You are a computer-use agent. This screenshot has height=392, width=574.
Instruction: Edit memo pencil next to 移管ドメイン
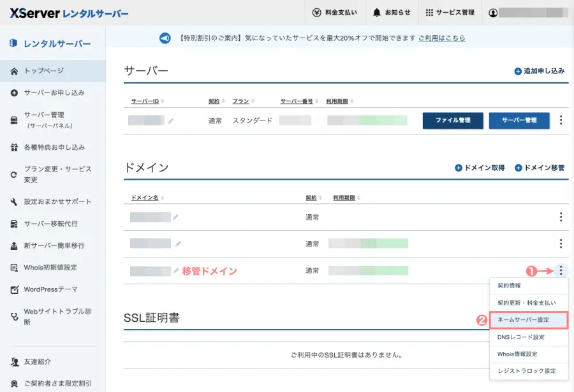[176, 271]
